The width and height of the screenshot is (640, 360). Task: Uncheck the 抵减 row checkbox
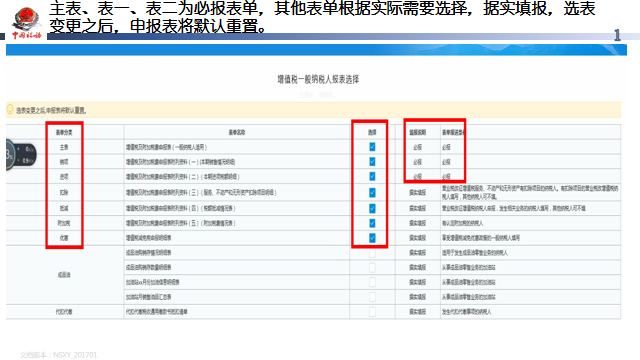372,208
